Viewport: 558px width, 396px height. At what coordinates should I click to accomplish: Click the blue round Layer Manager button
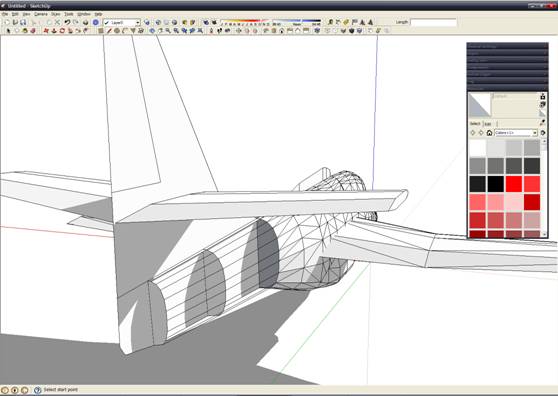pos(96,22)
